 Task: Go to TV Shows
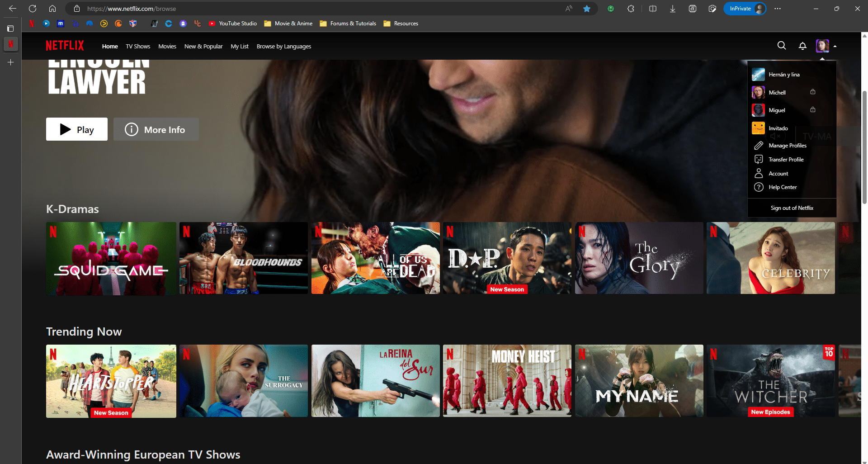point(138,46)
